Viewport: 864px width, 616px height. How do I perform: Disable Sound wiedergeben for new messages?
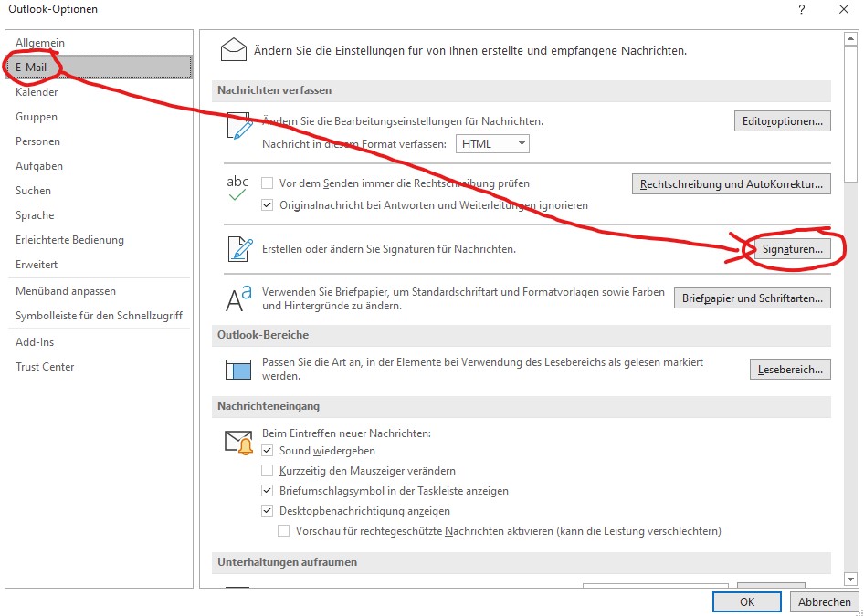tap(269, 450)
